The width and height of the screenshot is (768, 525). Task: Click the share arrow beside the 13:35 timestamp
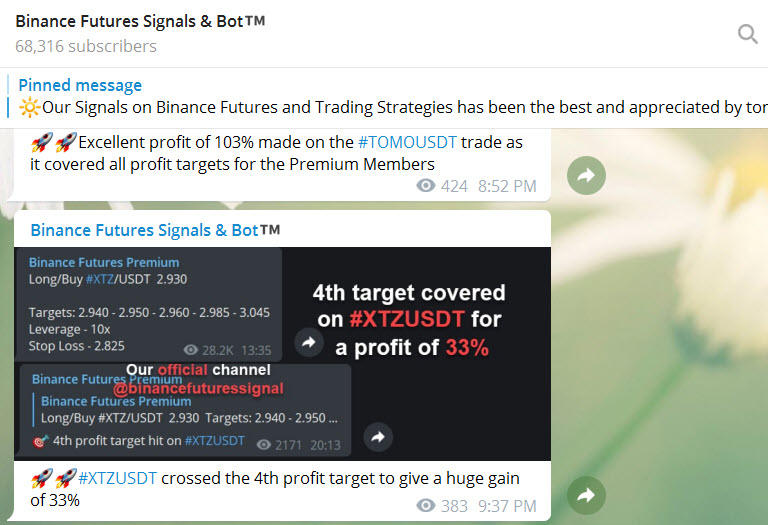(309, 342)
